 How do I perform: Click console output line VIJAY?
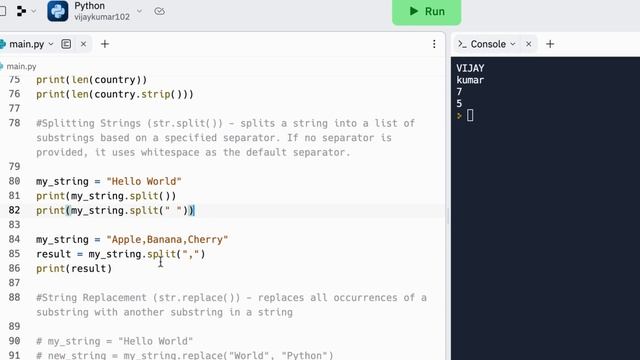[470, 68]
